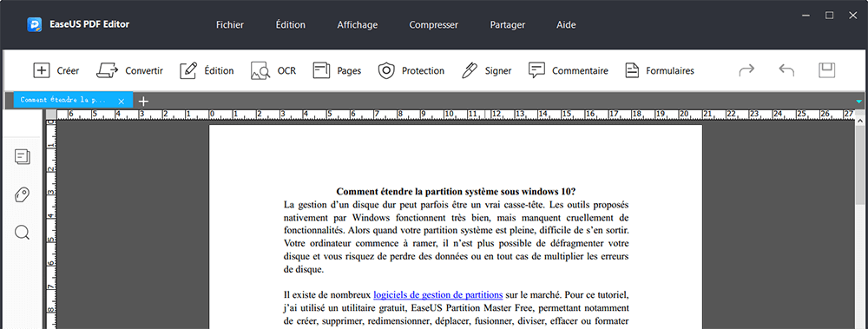This screenshot has width=868, height=329.
Task: Open the Convertir tool
Action: point(129,70)
